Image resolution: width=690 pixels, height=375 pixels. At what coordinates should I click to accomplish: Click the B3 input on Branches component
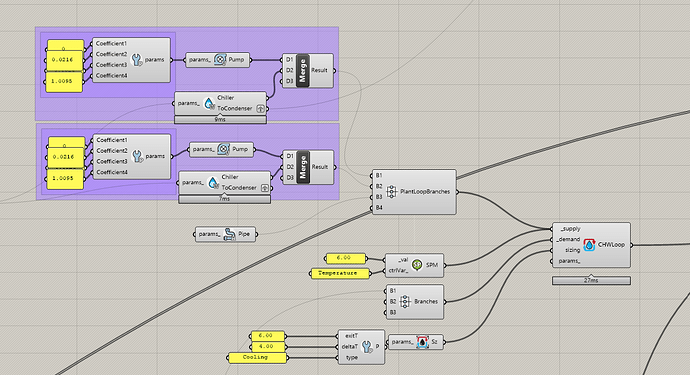point(393,312)
